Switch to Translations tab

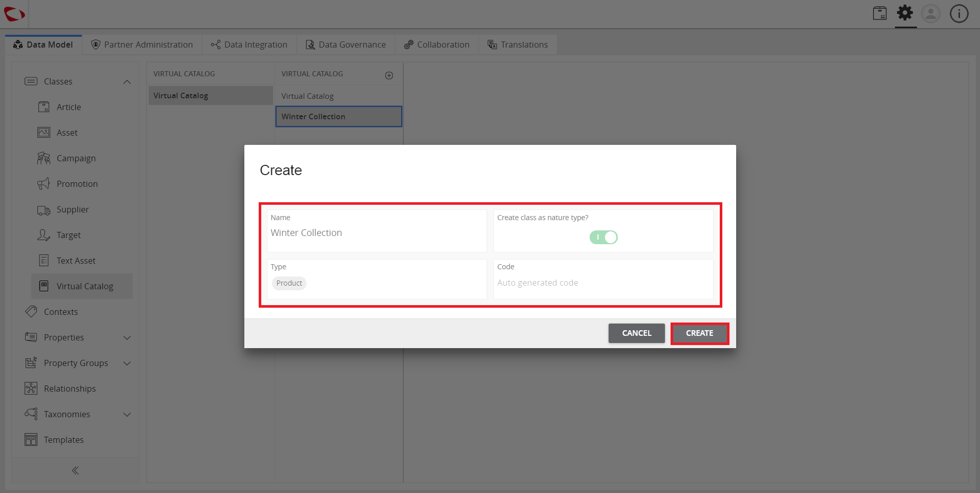tap(517, 45)
